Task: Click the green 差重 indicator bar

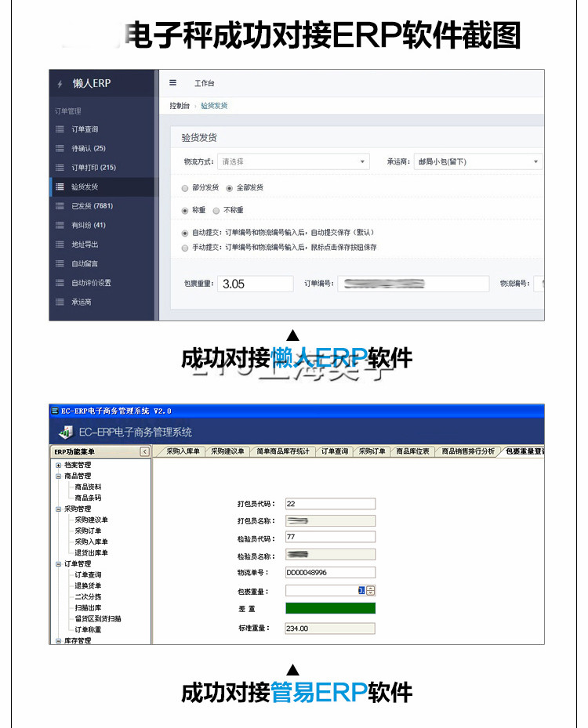Action: click(330, 608)
